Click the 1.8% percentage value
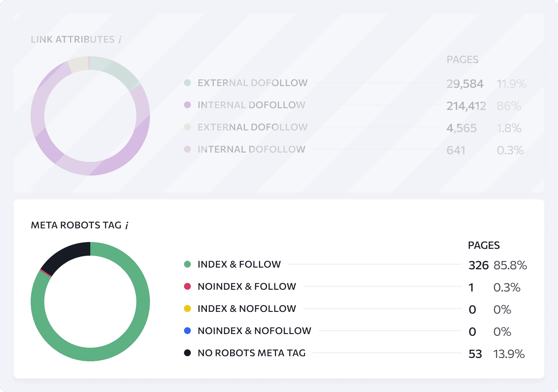Screen dimensions: 558x392 [509, 128]
